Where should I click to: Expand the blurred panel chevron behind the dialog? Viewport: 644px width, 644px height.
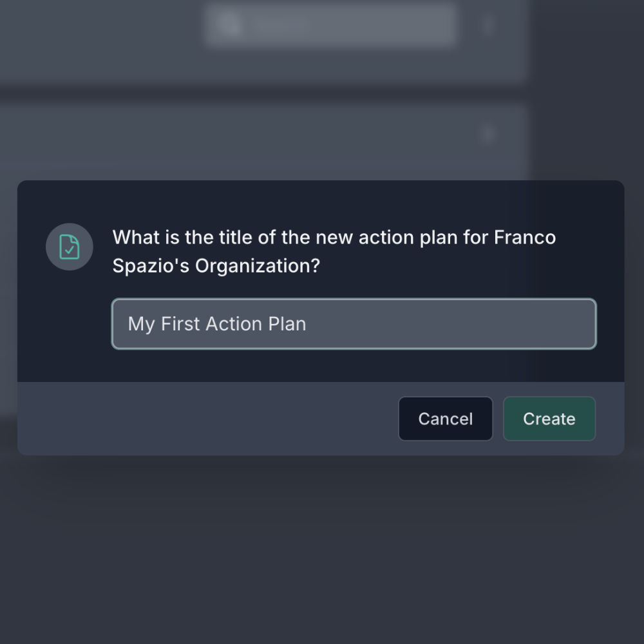click(488, 135)
